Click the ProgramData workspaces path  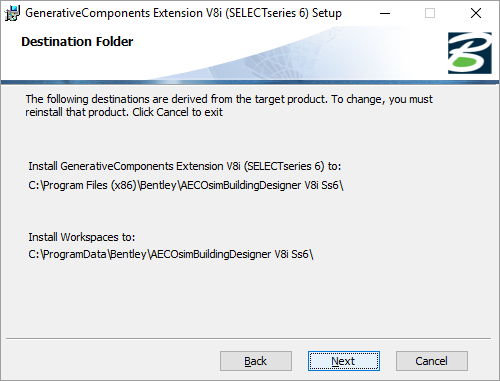coord(171,254)
